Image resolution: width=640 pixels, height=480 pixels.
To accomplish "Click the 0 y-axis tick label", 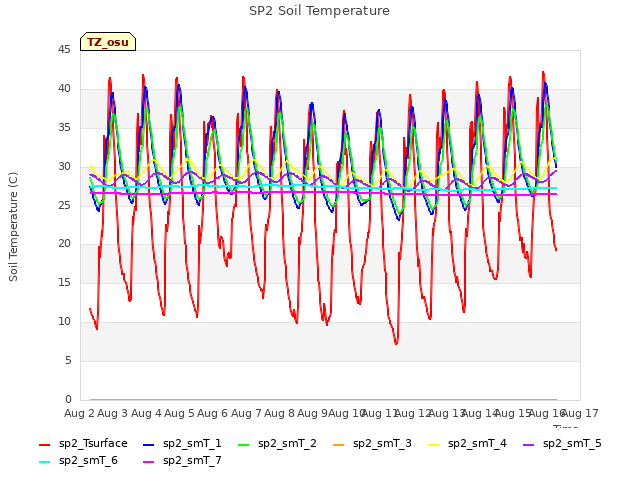I will click(x=68, y=400).
